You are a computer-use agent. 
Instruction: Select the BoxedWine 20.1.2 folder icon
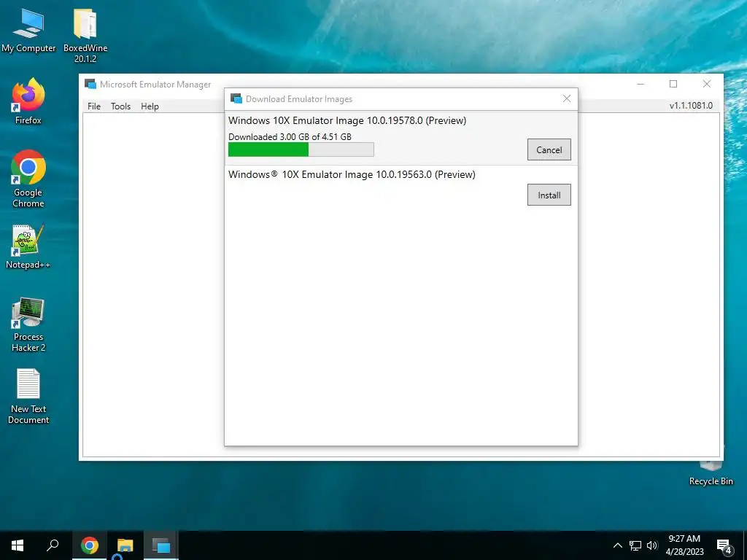point(85,36)
